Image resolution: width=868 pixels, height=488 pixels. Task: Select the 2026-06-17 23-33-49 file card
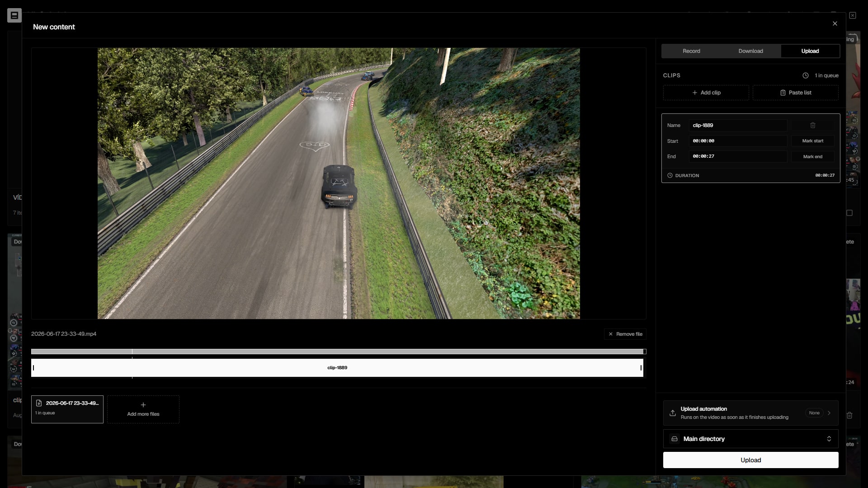(67, 409)
